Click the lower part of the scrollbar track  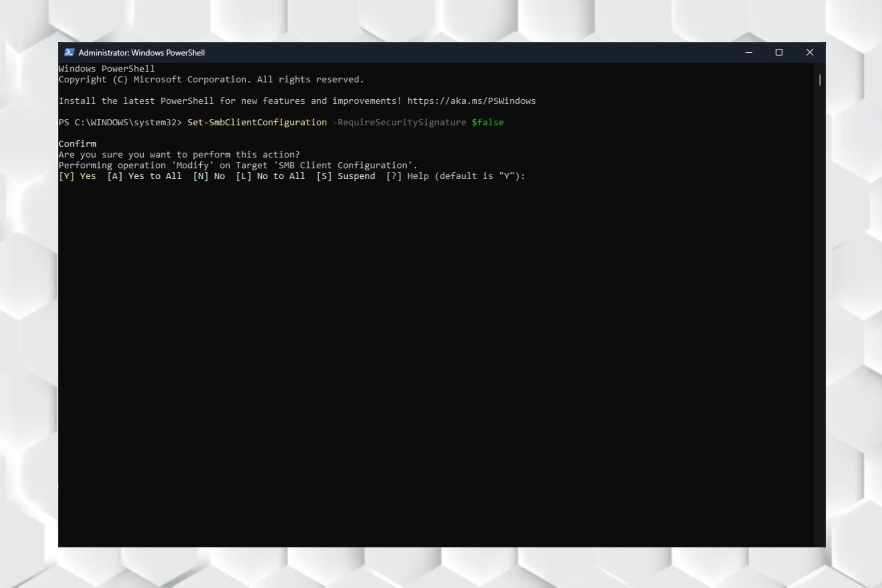point(820,413)
